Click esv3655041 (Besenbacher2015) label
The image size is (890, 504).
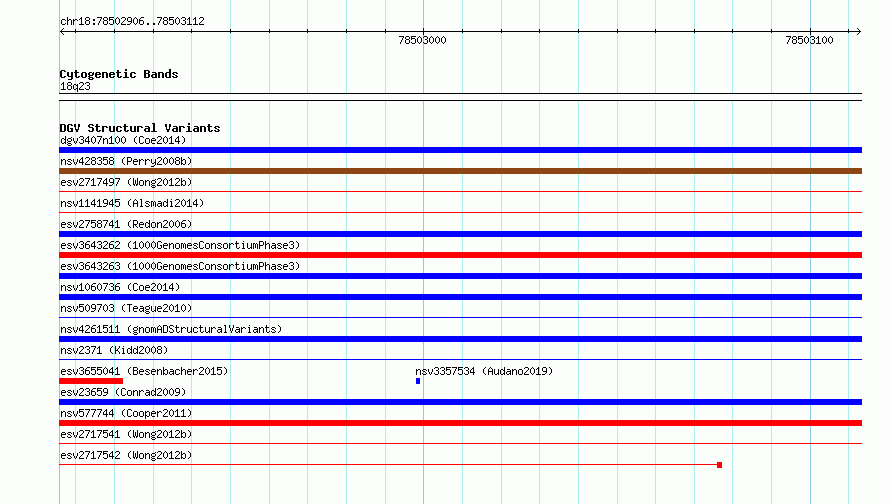[144, 371]
